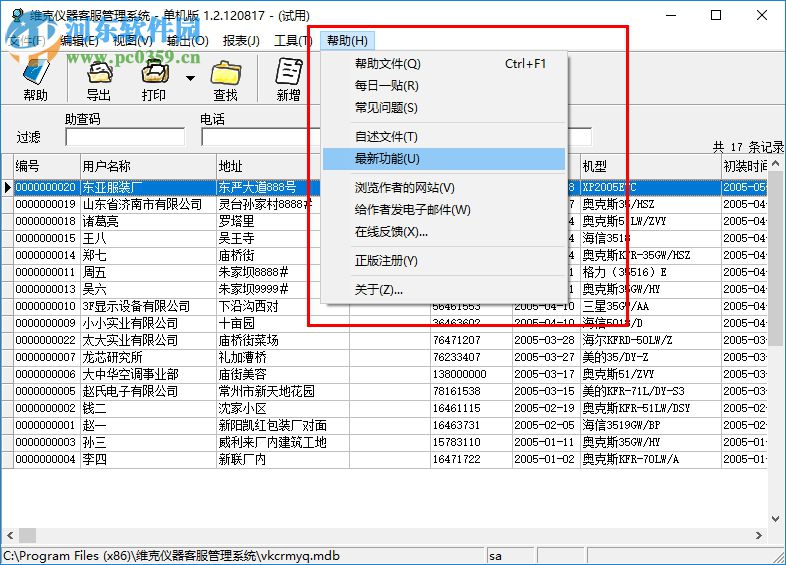Screen dimensions: 786x565
Task: Click the row indicator arrow of first row
Action: [8, 187]
